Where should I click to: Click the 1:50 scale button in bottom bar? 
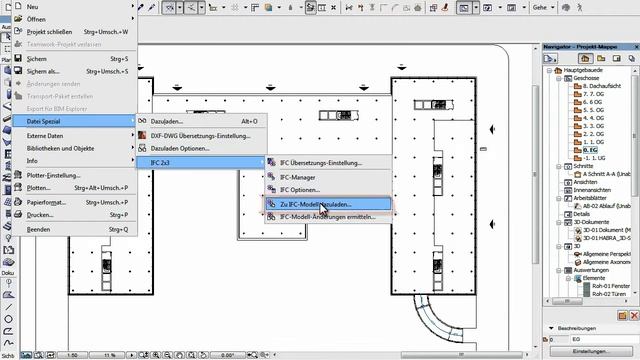coord(72,355)
